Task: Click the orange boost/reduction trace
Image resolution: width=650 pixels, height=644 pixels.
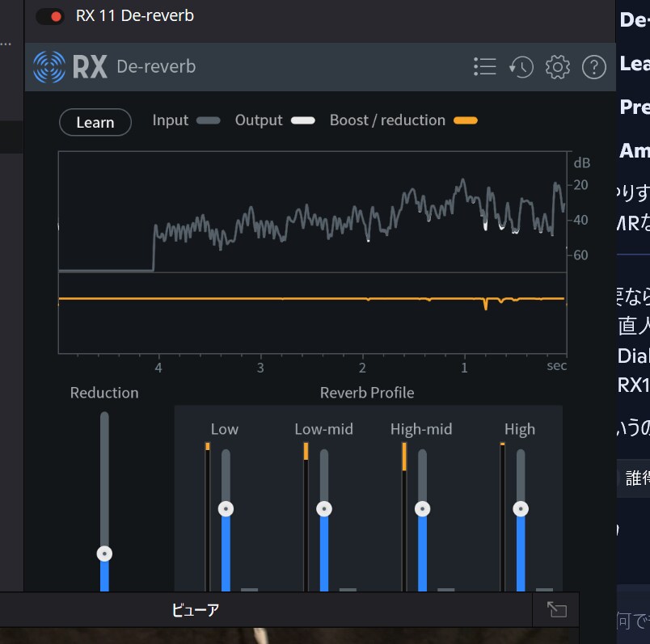Action: pos(312,299)
